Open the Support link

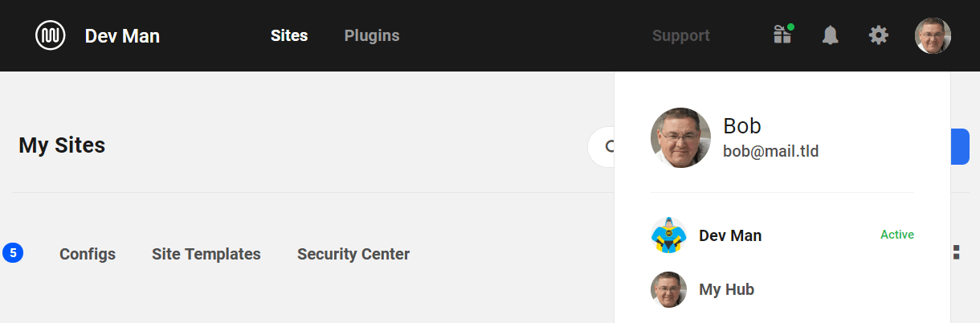pyautogui.click(x=680, y=35)
